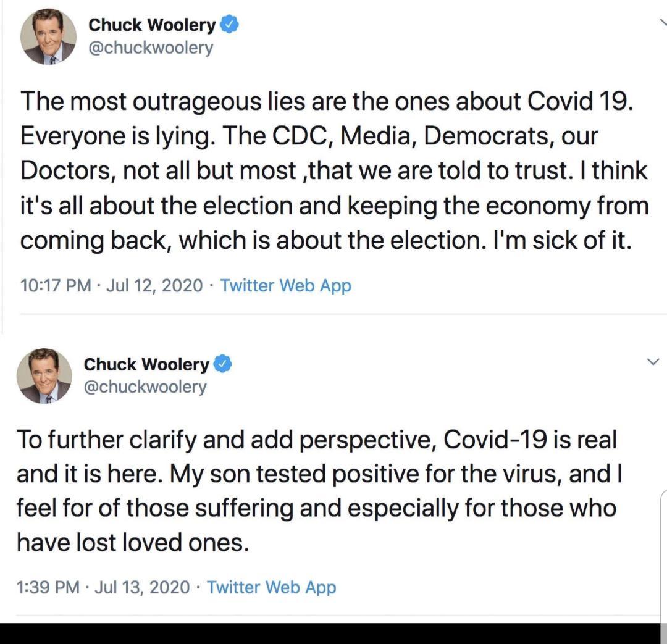The height and width of the screenshot is (644, 667).
Task: Click the profile avatar on the bottom tweet
Action: (x=44, y=375)
